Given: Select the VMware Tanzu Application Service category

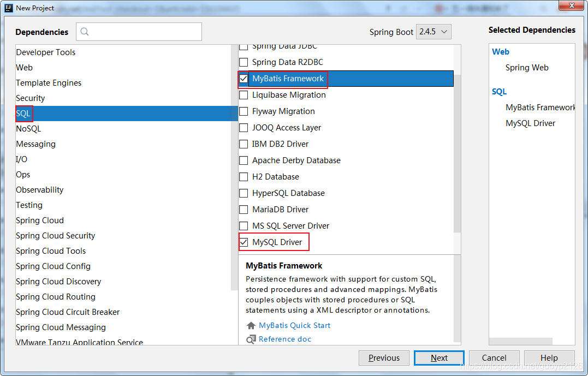Looking at the screenshot, I should (123, 341).
